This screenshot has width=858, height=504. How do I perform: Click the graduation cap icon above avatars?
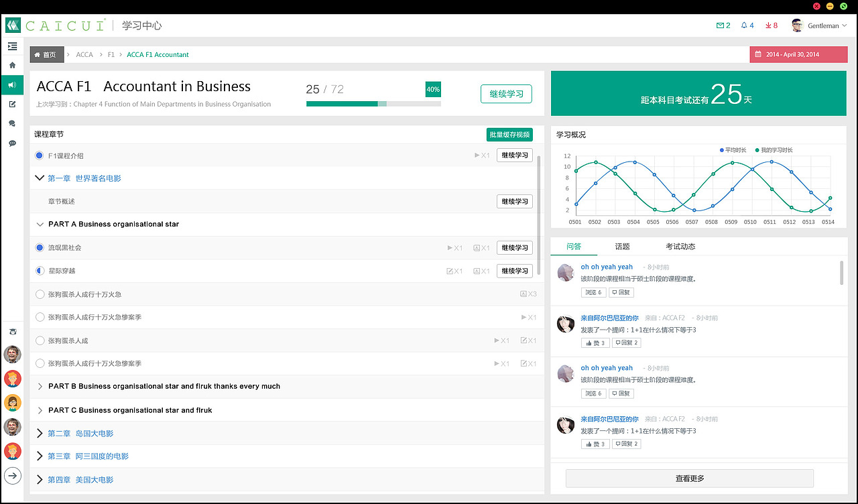[12, 332]
